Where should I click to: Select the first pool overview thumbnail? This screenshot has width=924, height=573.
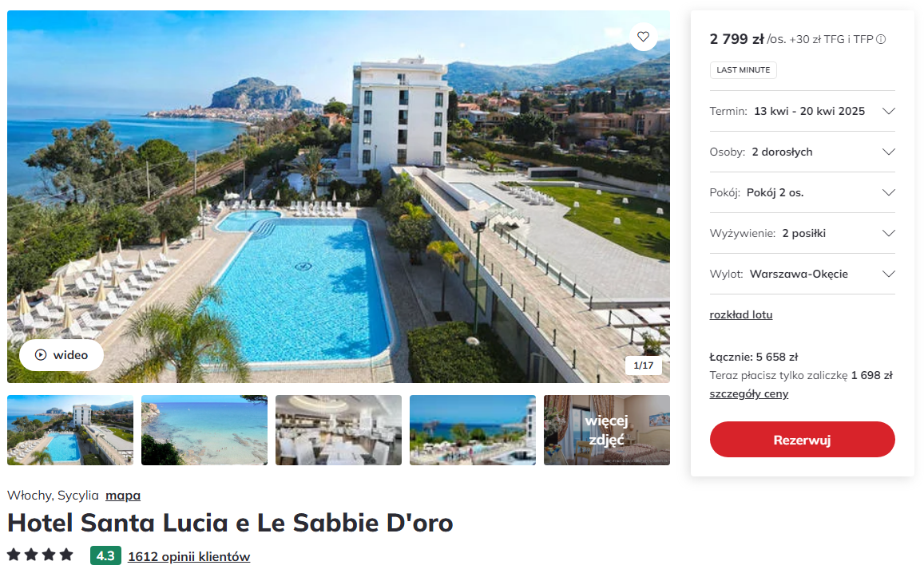[x=70, y=430]
